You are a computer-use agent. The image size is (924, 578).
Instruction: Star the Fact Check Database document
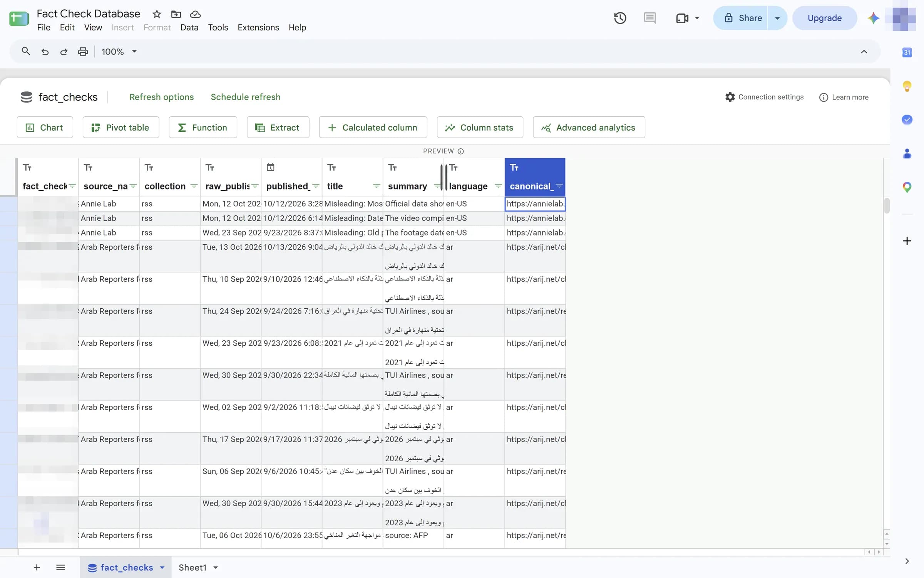pyautogui.click(x=156, y=14)
